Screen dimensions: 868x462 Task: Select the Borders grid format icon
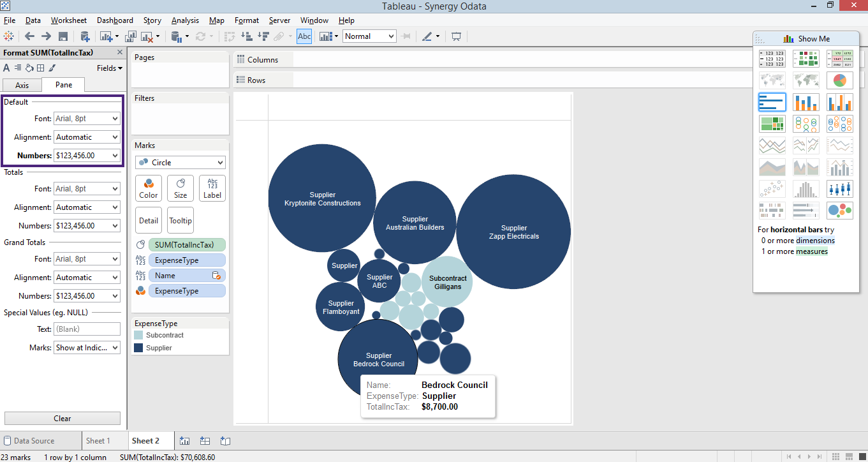click(x=40, y=68)
